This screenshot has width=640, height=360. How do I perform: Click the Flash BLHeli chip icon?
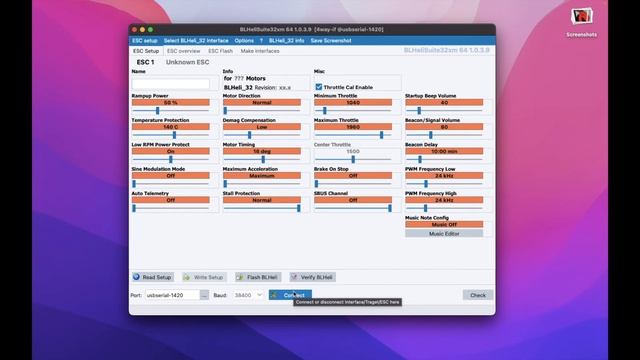tap(240, 277)
